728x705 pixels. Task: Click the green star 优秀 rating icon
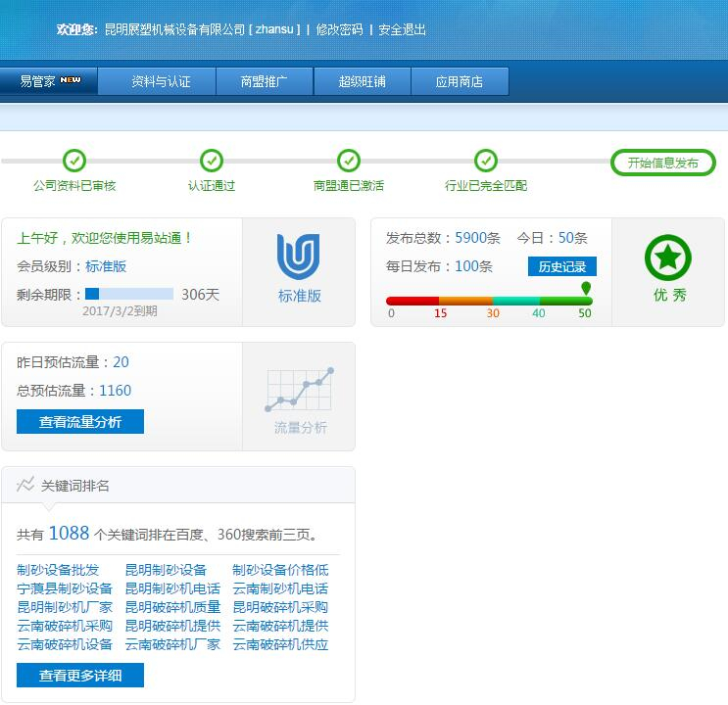tap(668, 258)
